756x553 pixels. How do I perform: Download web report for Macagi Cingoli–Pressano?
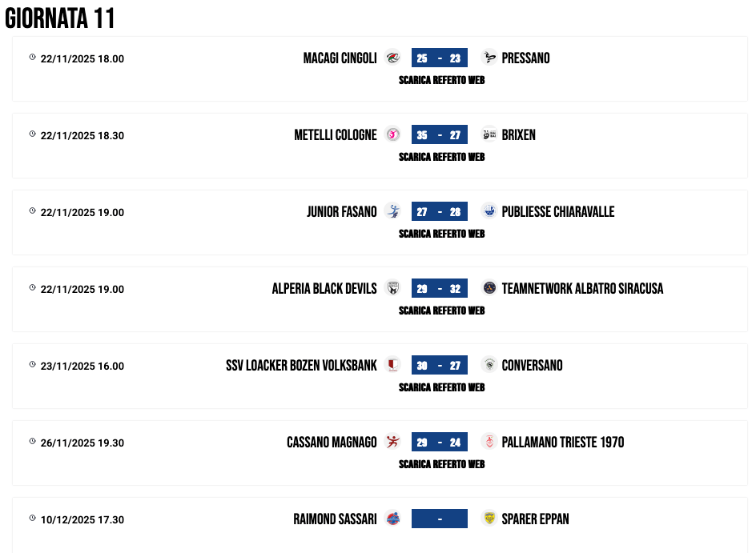click(x=441, y=80)
